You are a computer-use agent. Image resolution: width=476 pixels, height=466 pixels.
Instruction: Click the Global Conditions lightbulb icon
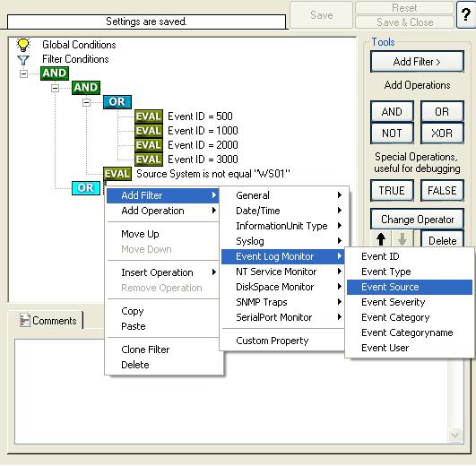pos(23,45)
